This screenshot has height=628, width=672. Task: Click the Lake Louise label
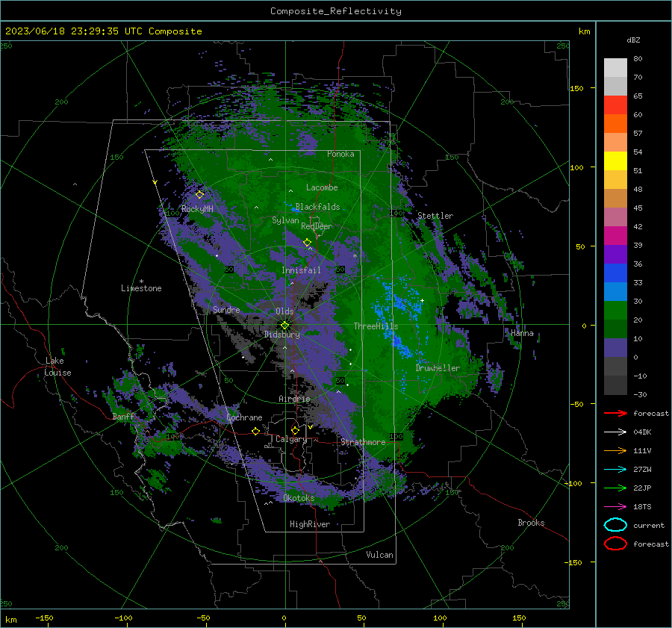[57, 367]
